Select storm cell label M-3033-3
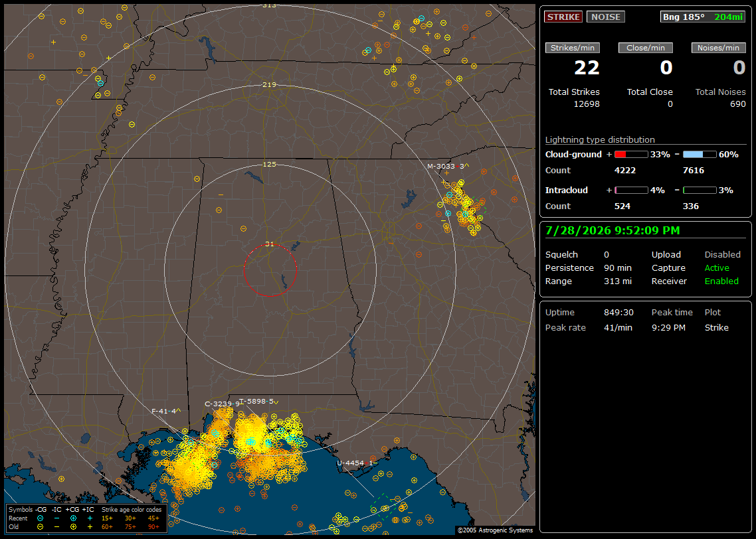This screenshot has width=756, height=539. pos(448,166)
